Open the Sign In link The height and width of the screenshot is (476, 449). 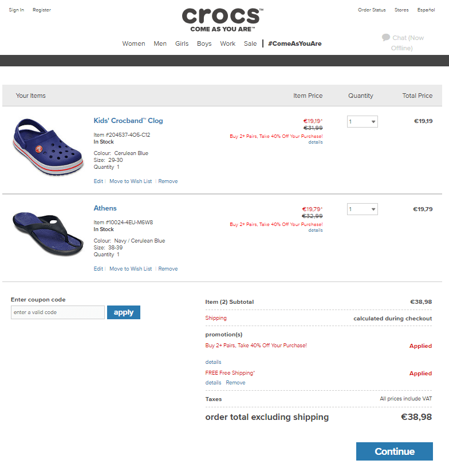pos(17,10)
